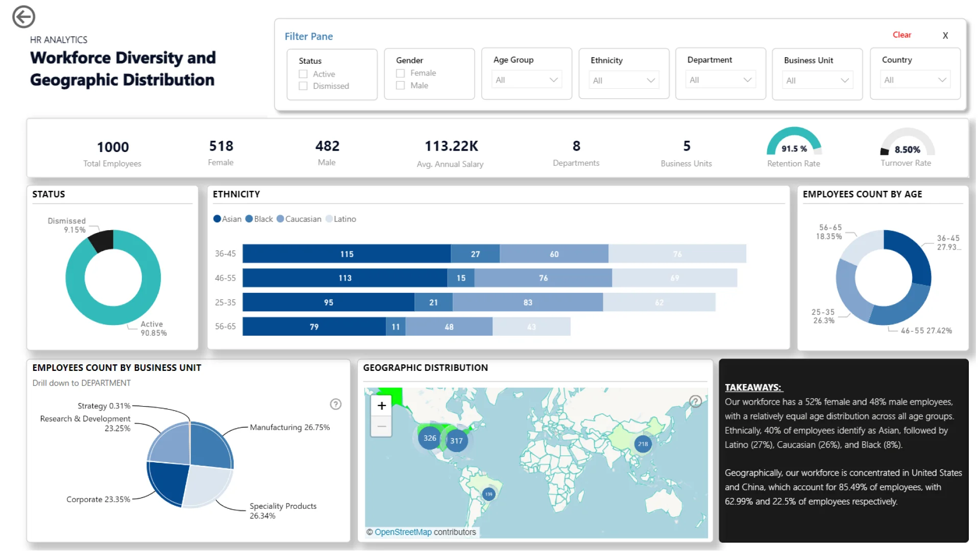Click Asian legend swatch
This screenshot has height=551, width=980.
click(217, 219)
